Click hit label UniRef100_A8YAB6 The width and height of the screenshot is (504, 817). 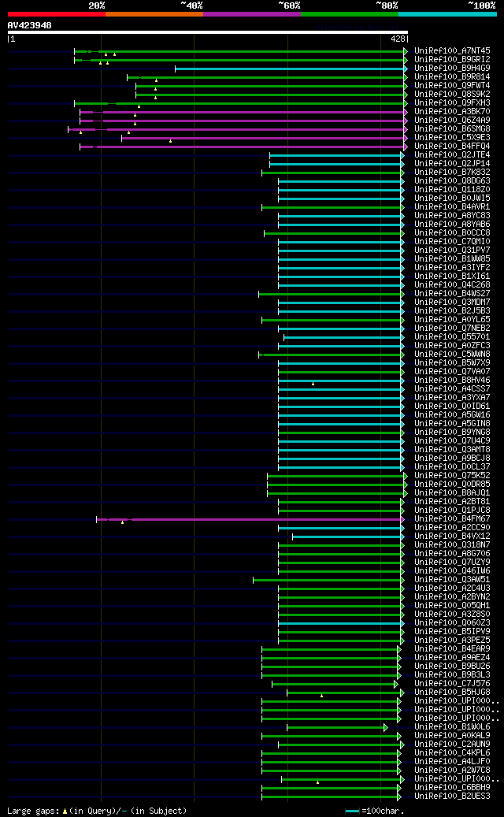452,225
